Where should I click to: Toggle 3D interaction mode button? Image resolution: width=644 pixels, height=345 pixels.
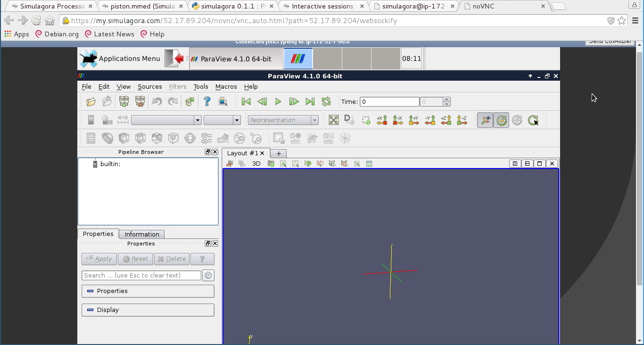click(x=256, y=164)
